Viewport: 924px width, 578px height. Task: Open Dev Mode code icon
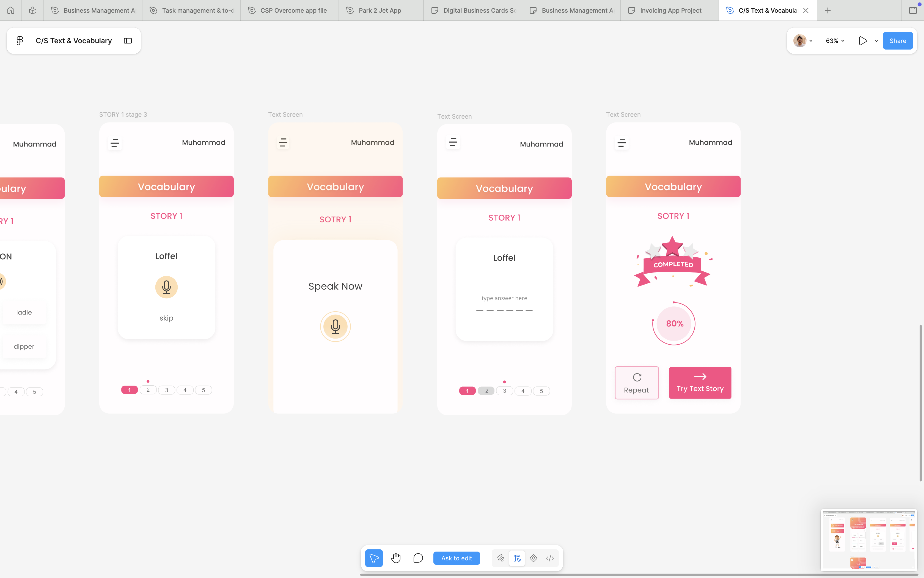pyautogui.click(x=550, y=558)
